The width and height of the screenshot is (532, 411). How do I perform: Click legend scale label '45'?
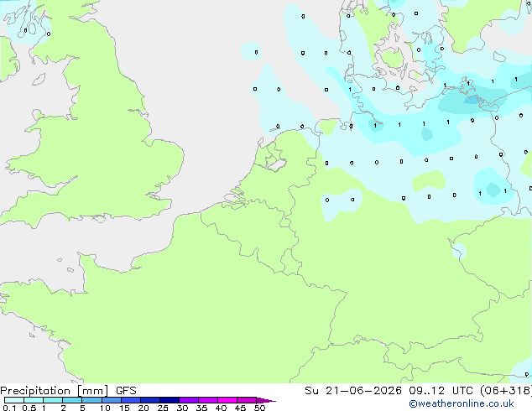tap(240, 408)
